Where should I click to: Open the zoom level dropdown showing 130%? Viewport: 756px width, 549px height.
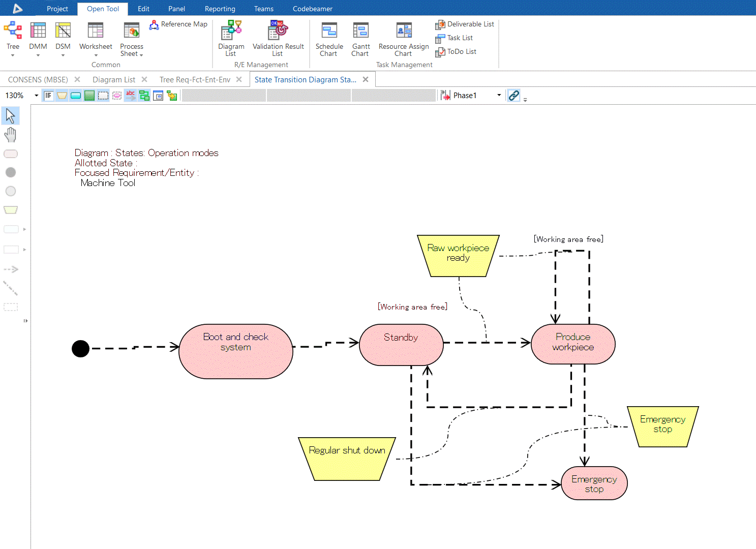(x=35, y=95)
